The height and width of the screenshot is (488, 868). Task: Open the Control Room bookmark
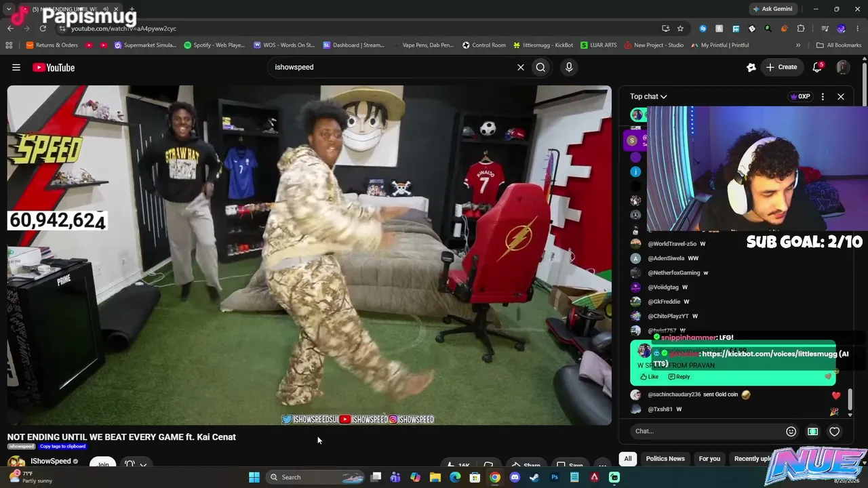click(x=484, y=45)
